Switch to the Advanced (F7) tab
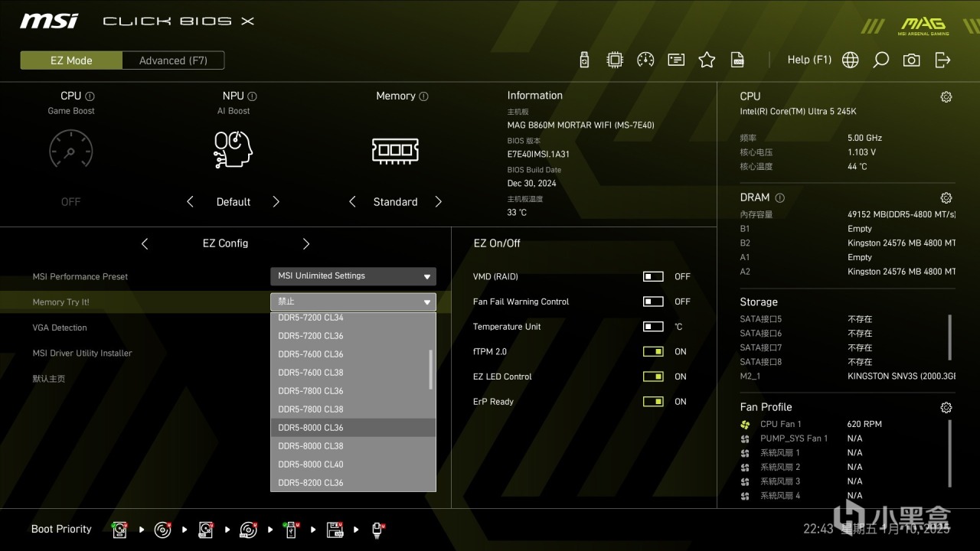Screen dimensions: 980x551 pos(173,60)
